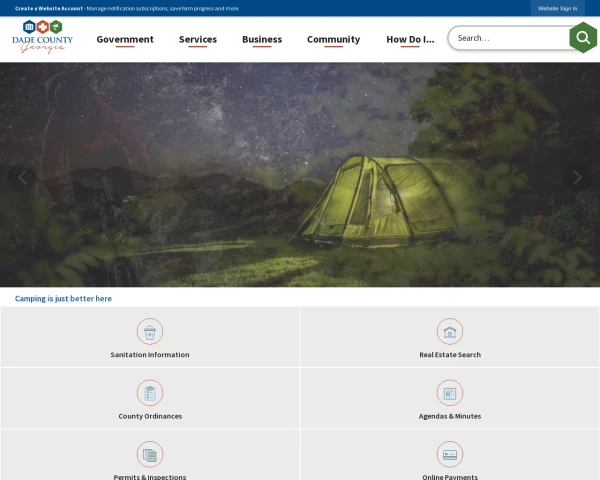Click the Online Payments card icon

click(x=450, y=454)
